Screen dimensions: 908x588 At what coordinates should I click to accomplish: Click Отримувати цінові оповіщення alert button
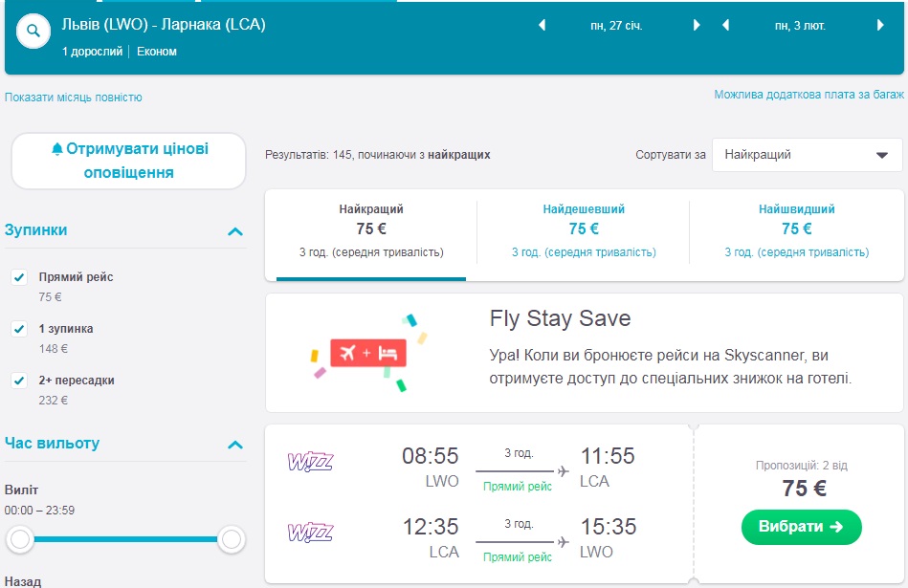click(x=128, y=161)
